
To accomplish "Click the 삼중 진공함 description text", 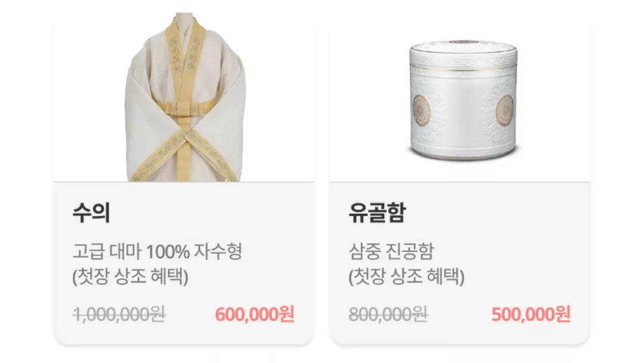I will pyautogui.click(x=391, y=251).
